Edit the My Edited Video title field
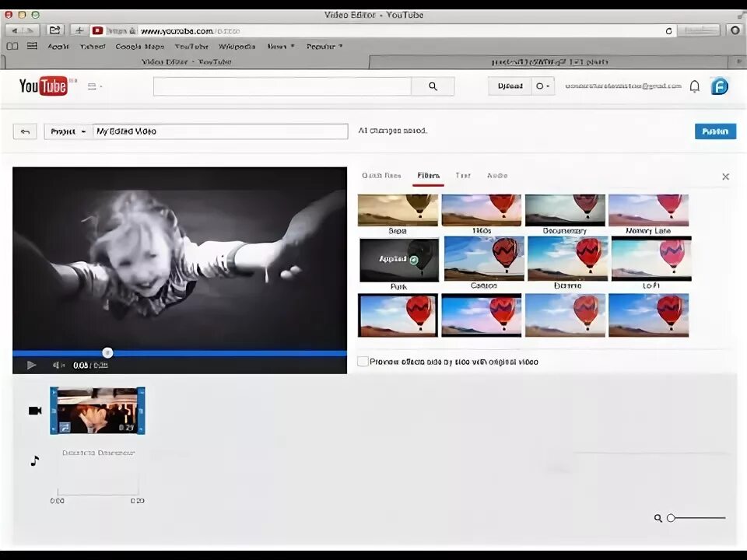The width and height of the screenshot is (747, 560). click(x=220, y=131)
